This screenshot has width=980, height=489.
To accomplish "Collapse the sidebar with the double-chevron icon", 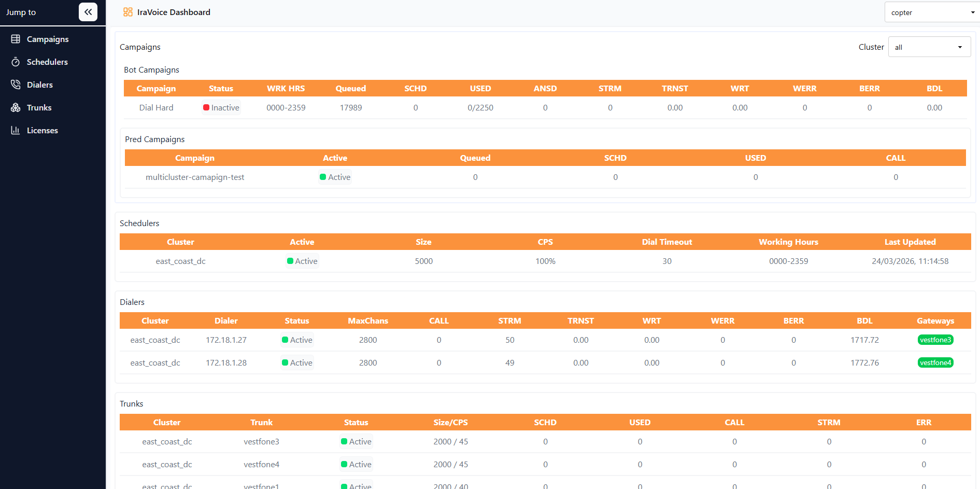I will [x=88, y=12].
